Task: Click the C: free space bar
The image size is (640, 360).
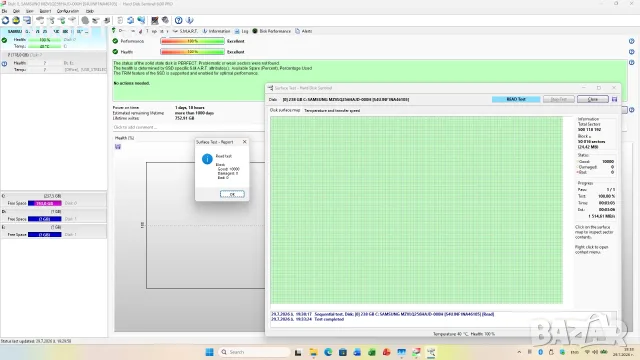Action: tap(44, 203)
